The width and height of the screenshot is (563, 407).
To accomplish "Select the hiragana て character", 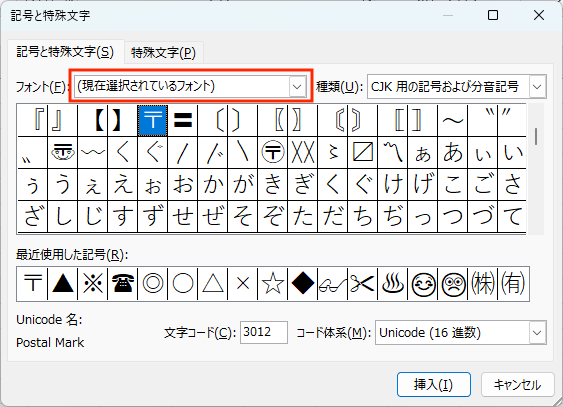I will click(x=512, y=216).
